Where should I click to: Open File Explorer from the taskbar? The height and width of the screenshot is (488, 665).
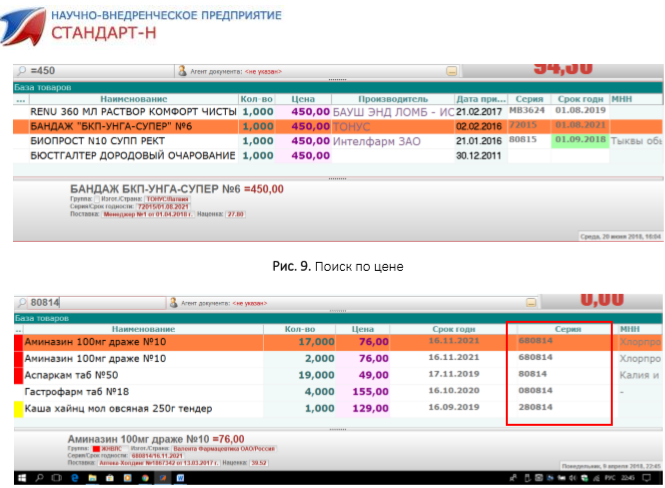pos(92,478)
